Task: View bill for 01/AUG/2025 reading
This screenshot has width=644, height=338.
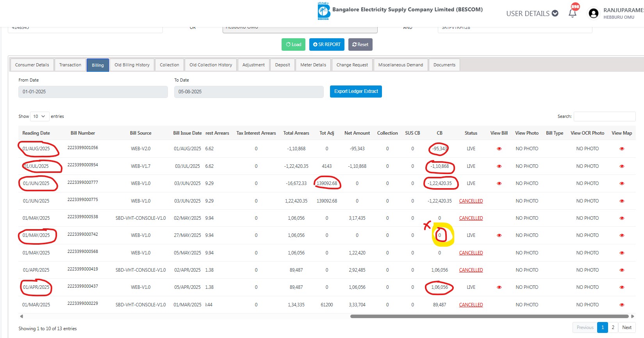Action: pos(499,149)
